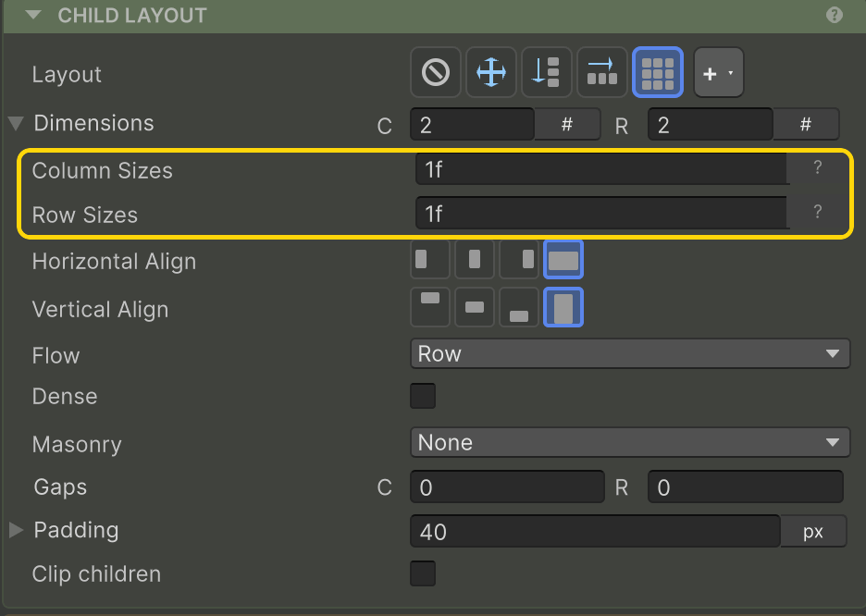Enable the Dense checkbox

coord(423,396)
